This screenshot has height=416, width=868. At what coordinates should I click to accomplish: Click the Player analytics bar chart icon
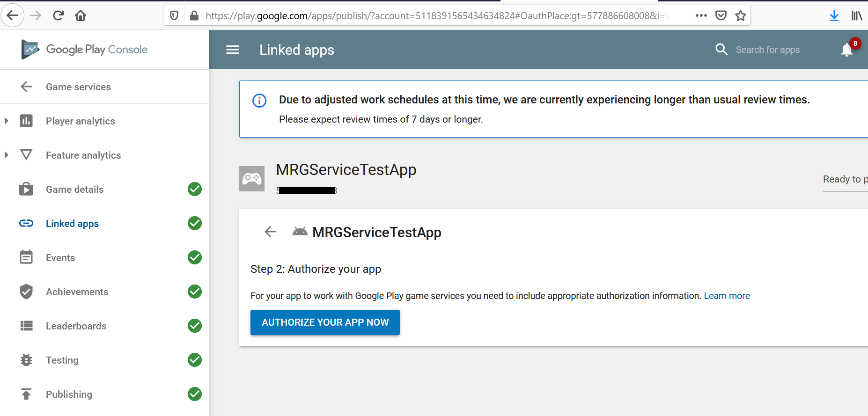tap(26, 121)
